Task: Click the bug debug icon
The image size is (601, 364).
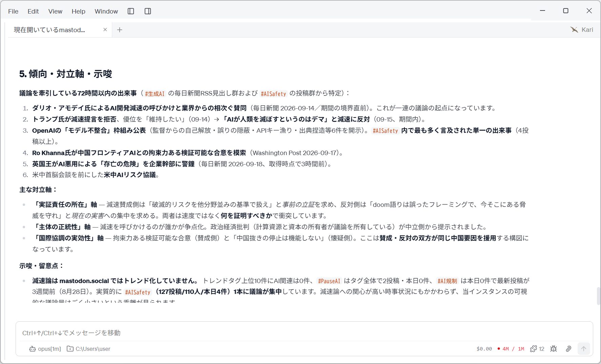Action: [554, 349]
